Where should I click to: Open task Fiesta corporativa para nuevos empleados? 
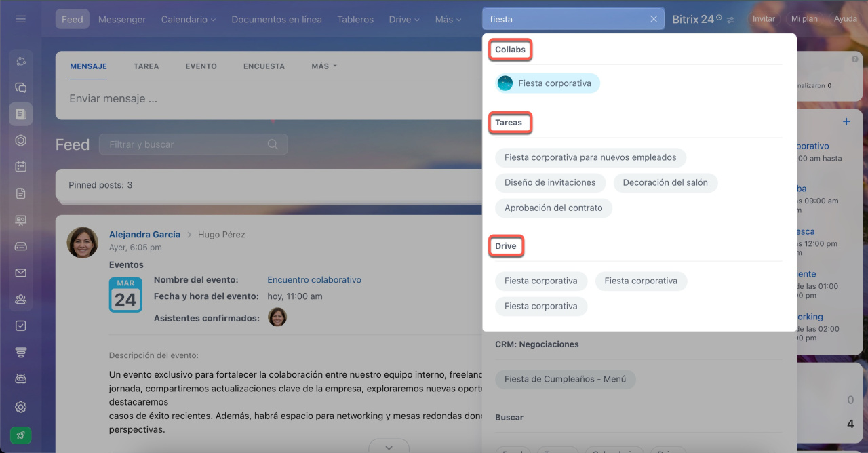[x=591, y=157]
